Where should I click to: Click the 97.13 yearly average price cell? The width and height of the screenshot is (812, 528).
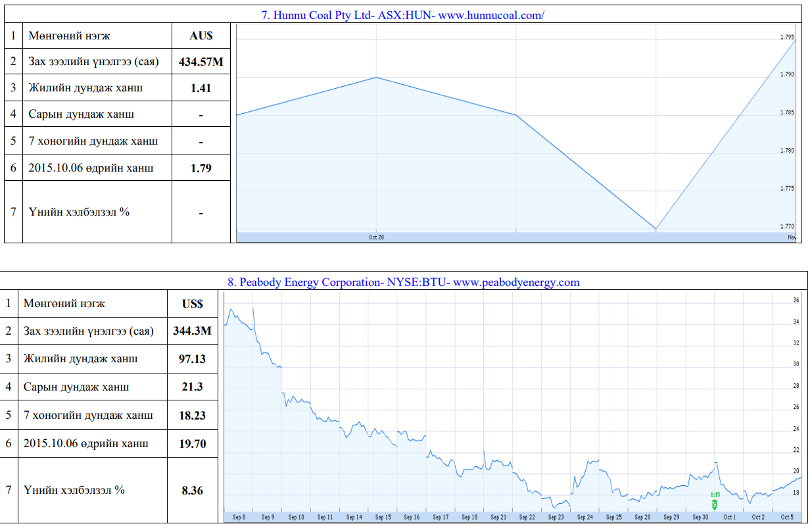(192, 358)
